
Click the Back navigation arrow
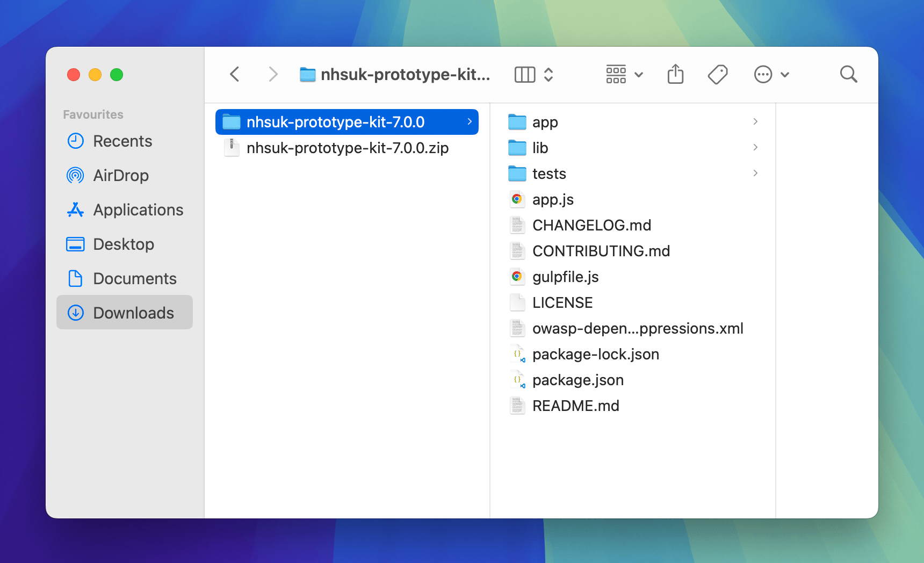click(x=234, y=74)
